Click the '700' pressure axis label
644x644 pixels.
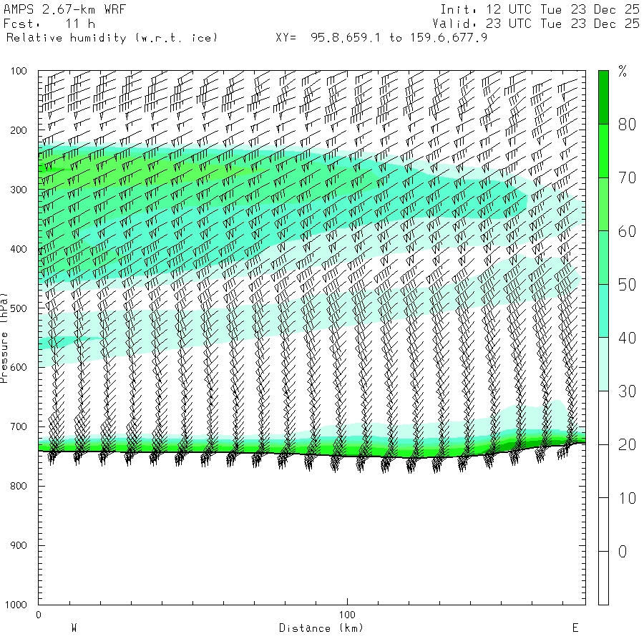(x=19, y=426)
